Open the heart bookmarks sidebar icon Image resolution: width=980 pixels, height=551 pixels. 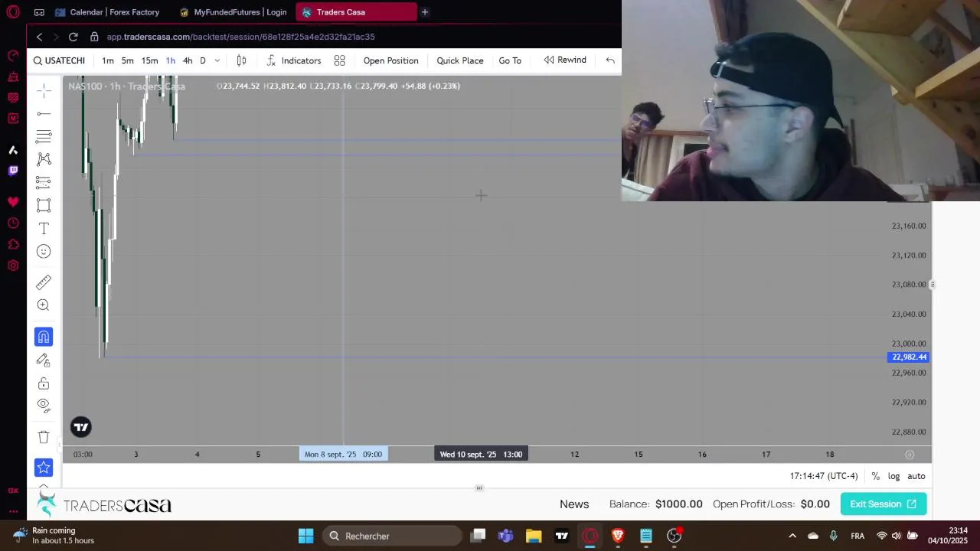(13, 202)
